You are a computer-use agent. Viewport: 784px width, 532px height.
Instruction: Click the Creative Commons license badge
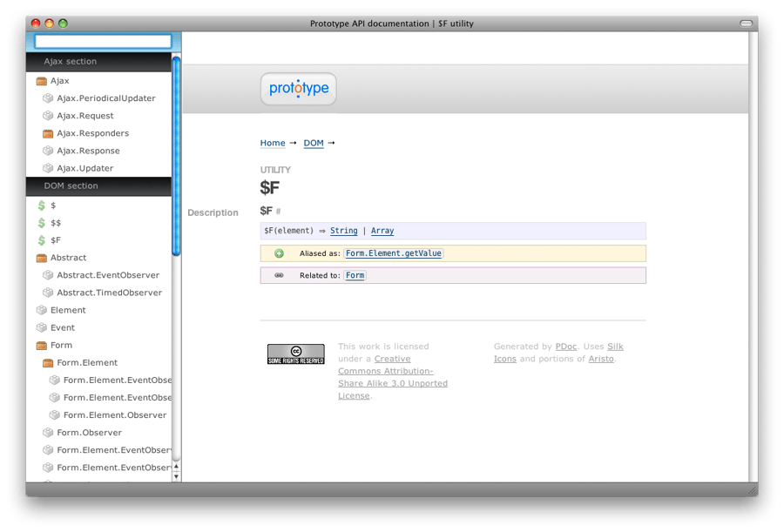296,354
